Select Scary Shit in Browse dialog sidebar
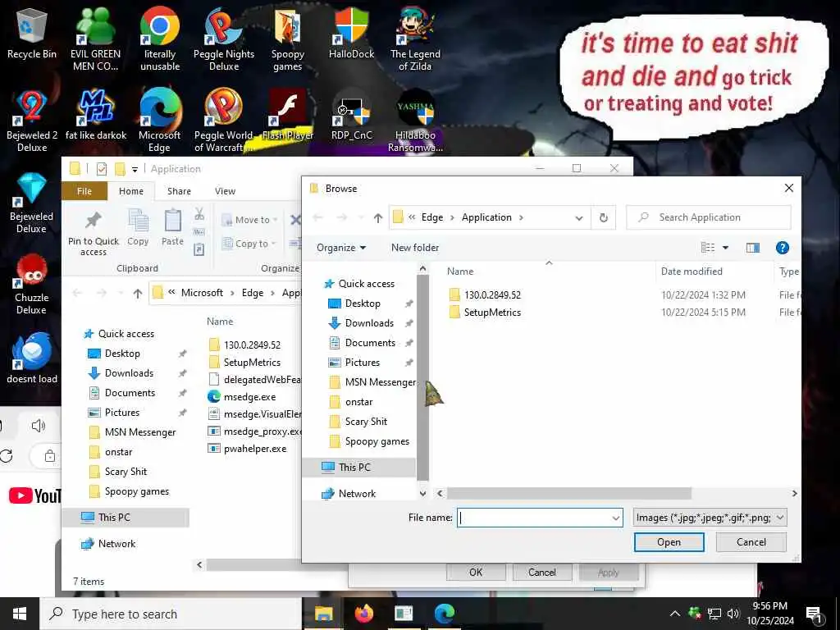 [366, 422]
